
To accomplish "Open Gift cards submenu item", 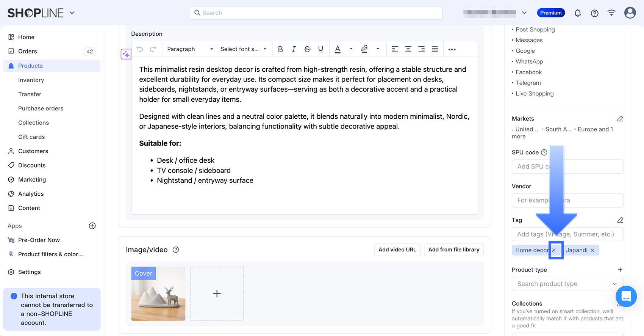I will pyautogui.click(x=31, y=137).
